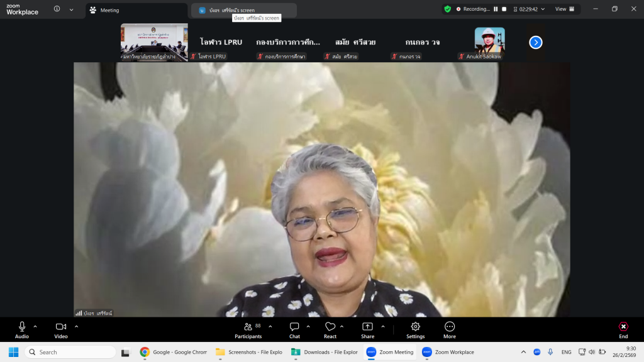644x362 pixels.
Task: Switch to the shared screen tab
Action: click(x=243, y=11)
